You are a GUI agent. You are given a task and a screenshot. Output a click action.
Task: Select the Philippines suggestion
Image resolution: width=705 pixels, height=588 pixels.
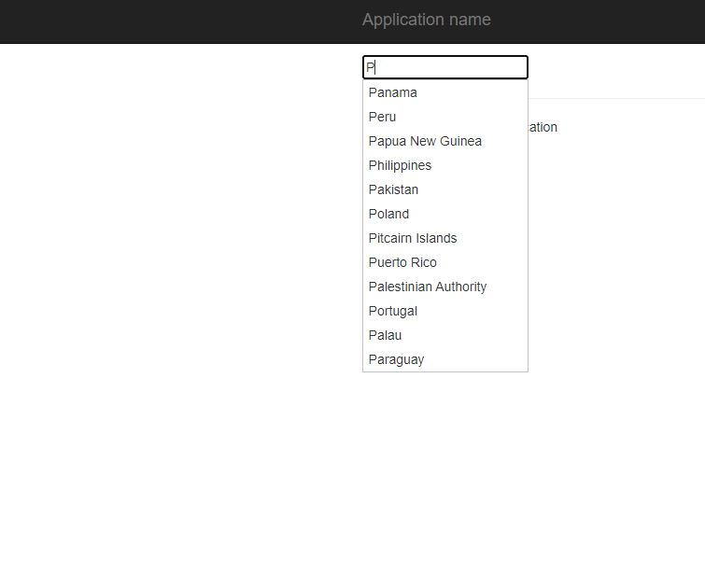tap(445, 165)
